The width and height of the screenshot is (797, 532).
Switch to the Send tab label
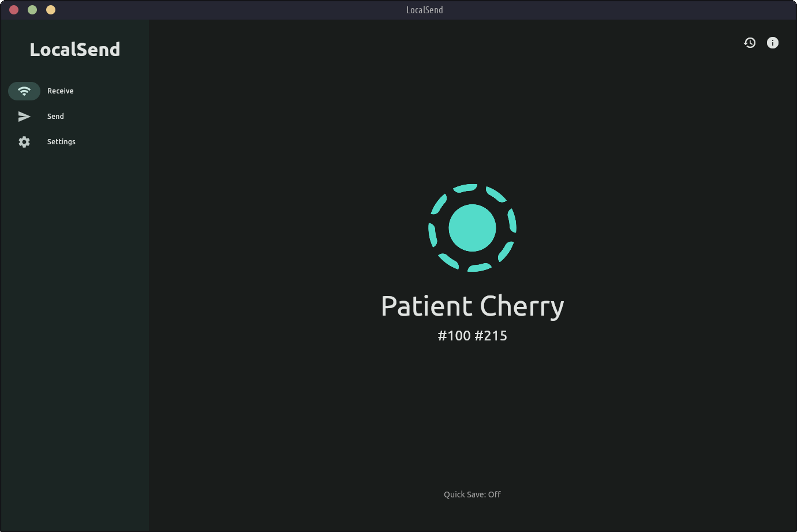click(x=55, y=117)
